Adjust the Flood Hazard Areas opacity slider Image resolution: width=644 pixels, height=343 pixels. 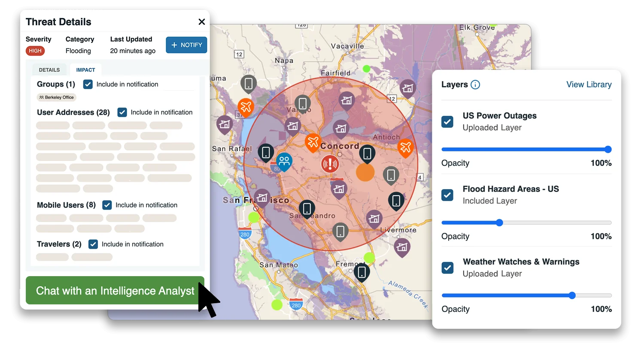click(499, 223)
